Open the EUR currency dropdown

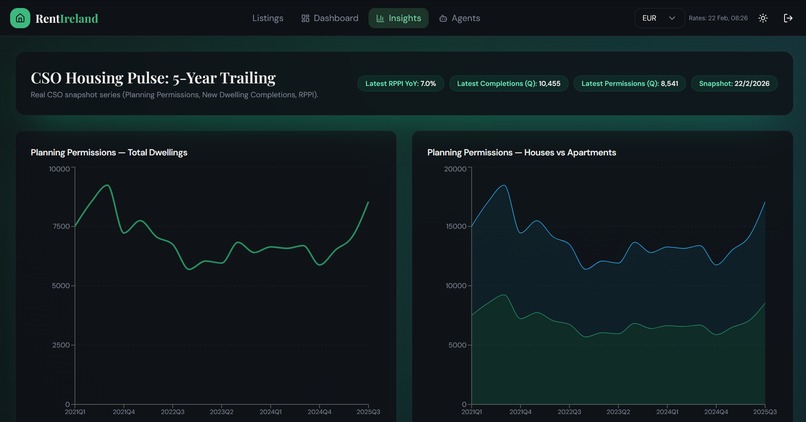[x=659, y=18]
